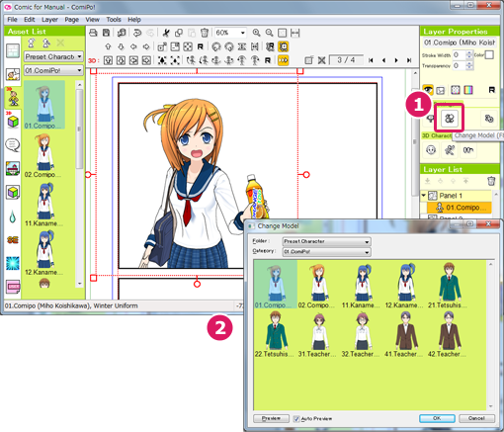Click the Preview button
The height and width of the screenshot is (432, 504).
(x=271, y=418)
